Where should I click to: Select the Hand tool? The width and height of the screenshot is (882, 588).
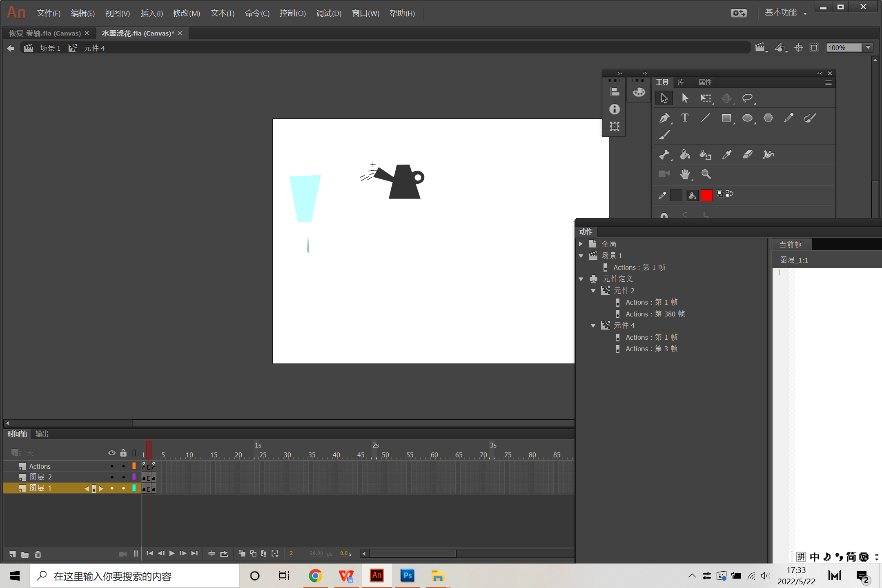(x=685, y=174)
